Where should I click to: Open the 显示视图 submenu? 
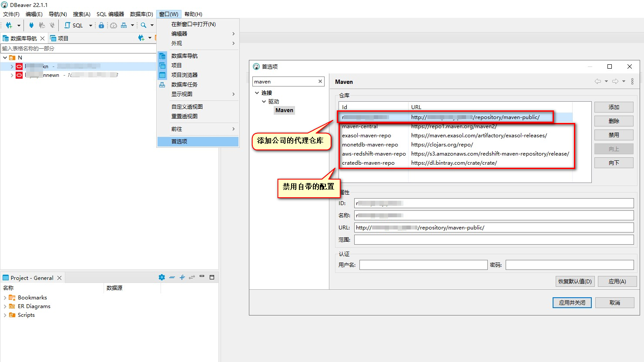tap(198, 94)
